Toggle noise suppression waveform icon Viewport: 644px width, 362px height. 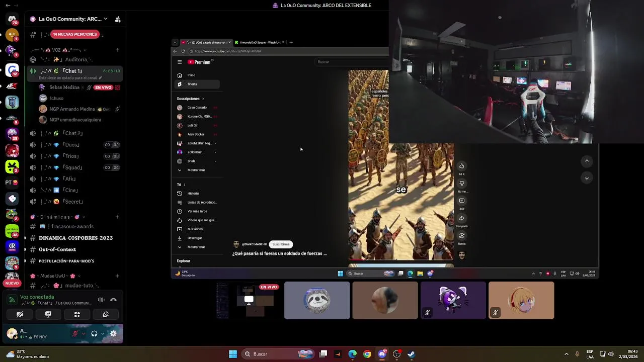(101, 300)
